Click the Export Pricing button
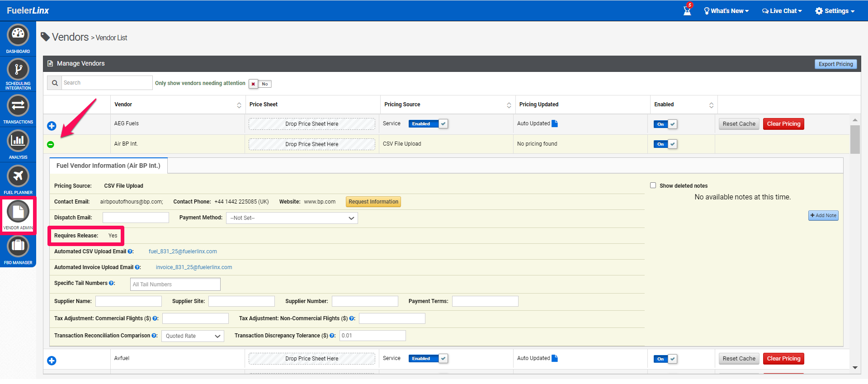 coord(835,64)
